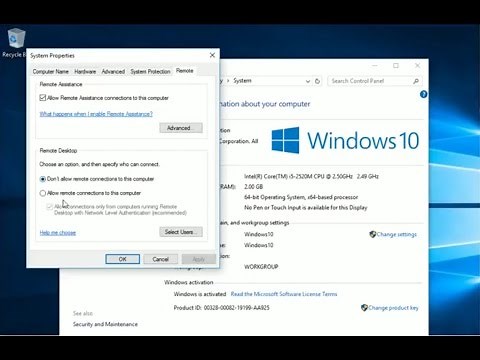Click the 'No Pen or Touch Input' text
This screenshot has width=480, height=360.
(305, 208)
